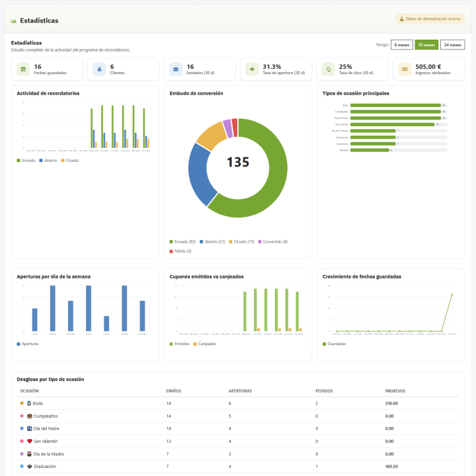Click the money icon for Ingresos atribuidos
The image size is (476, 476).
[x=405, y=69]
